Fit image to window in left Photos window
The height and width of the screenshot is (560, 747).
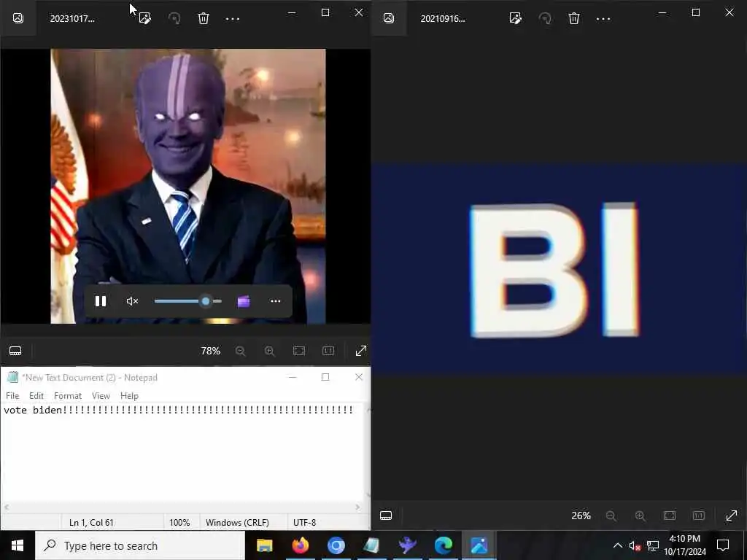pos(298,351)
